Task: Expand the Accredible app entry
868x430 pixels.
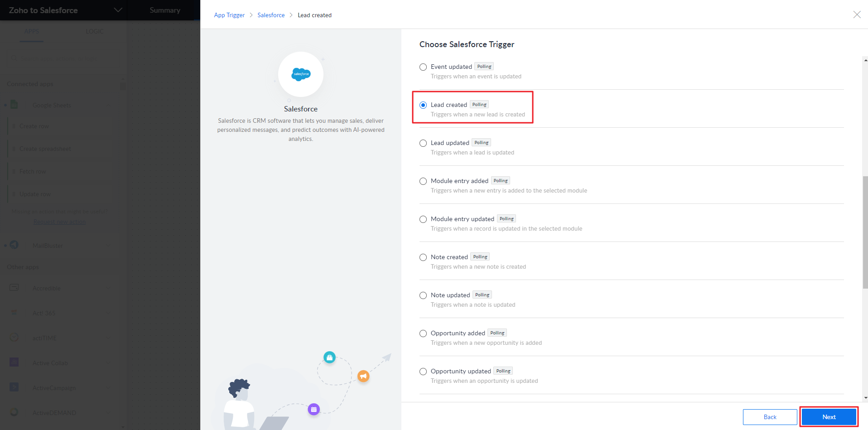Action: 108,288
